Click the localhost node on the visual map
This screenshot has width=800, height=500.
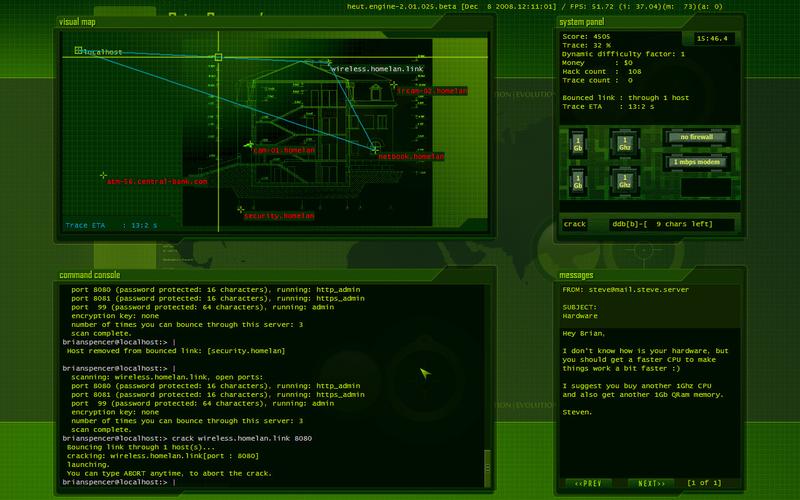(x=79, y=50)
